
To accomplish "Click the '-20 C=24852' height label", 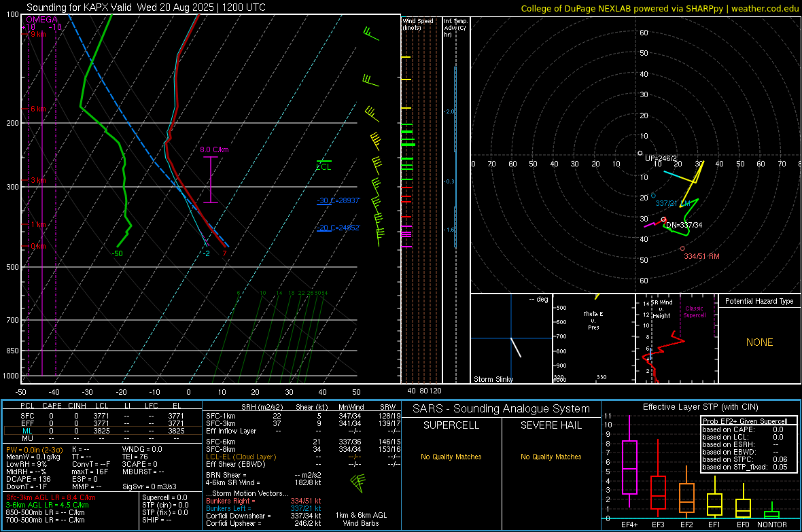I will click(338, 228).
